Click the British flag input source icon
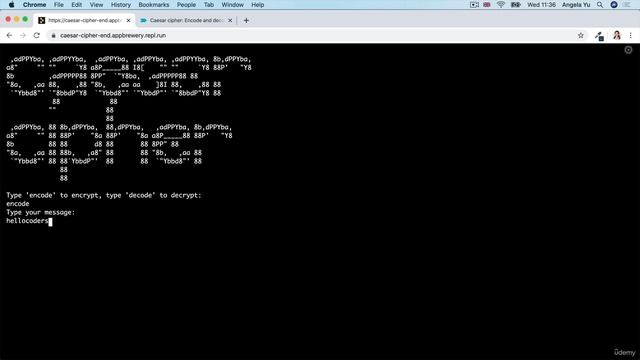The image size is (640, 360). (487, 5)
